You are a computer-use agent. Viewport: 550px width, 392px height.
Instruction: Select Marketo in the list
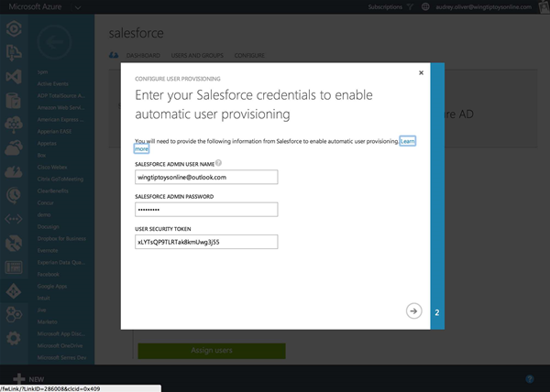pos(47,322)
